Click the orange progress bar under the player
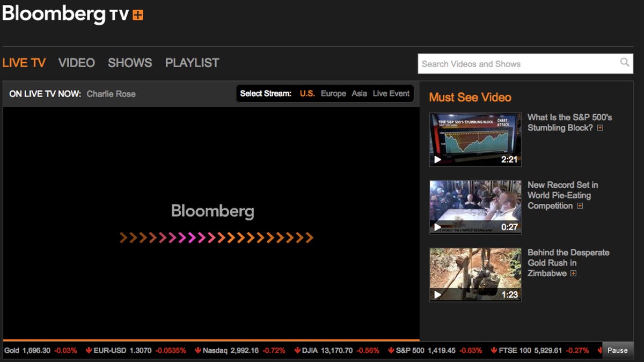644x362 pixels. [x=211, y=340]
